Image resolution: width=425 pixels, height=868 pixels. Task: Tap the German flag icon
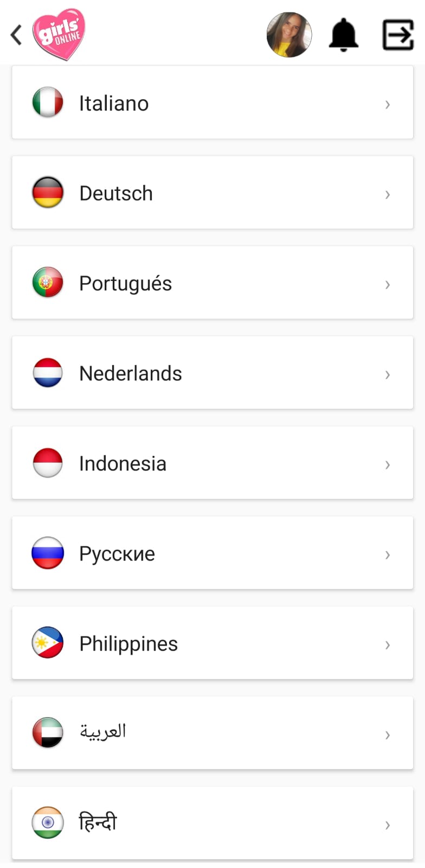click(48, 193)
